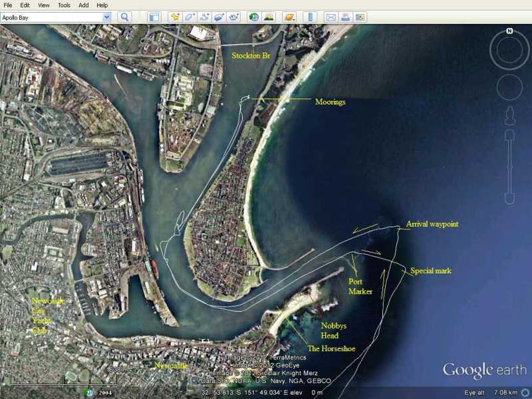Toggle the sidebar panel visibility
This screenshot has height=399, width=532.
coord(155,17)
